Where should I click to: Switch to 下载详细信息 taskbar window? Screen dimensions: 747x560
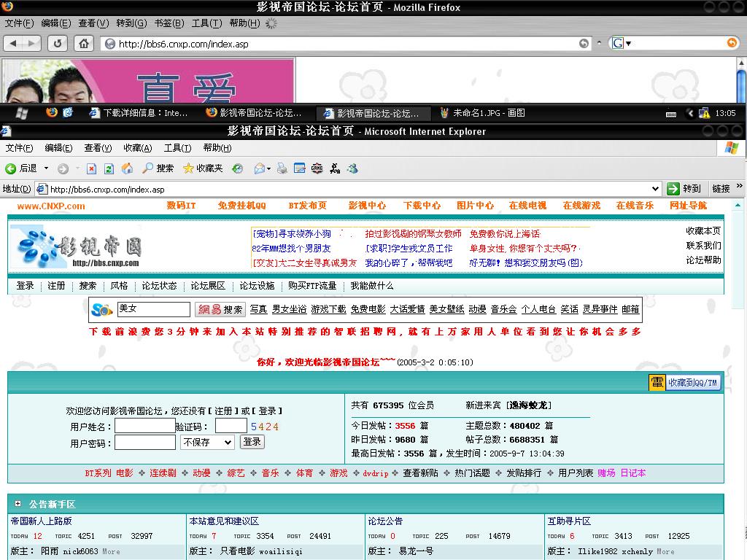coord(139,113)
